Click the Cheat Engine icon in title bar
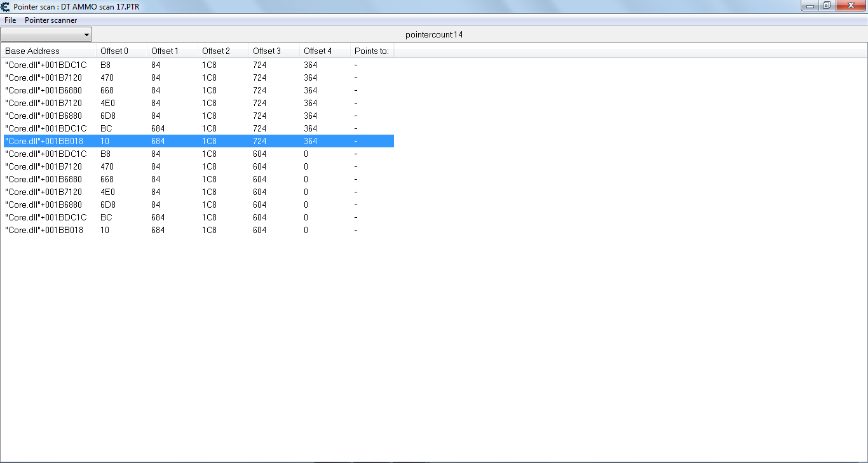 (6, 6)
